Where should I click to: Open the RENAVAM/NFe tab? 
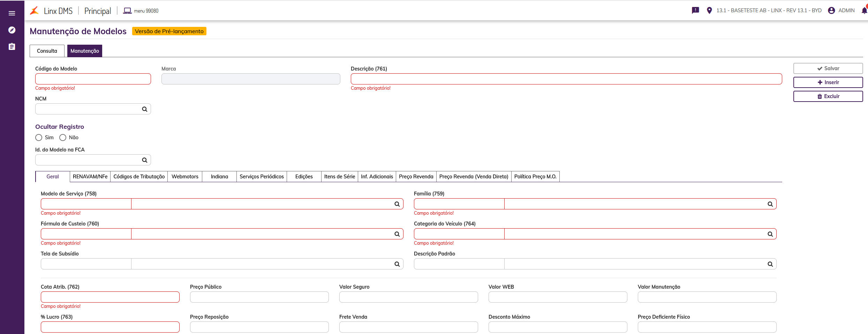(90, 177)
